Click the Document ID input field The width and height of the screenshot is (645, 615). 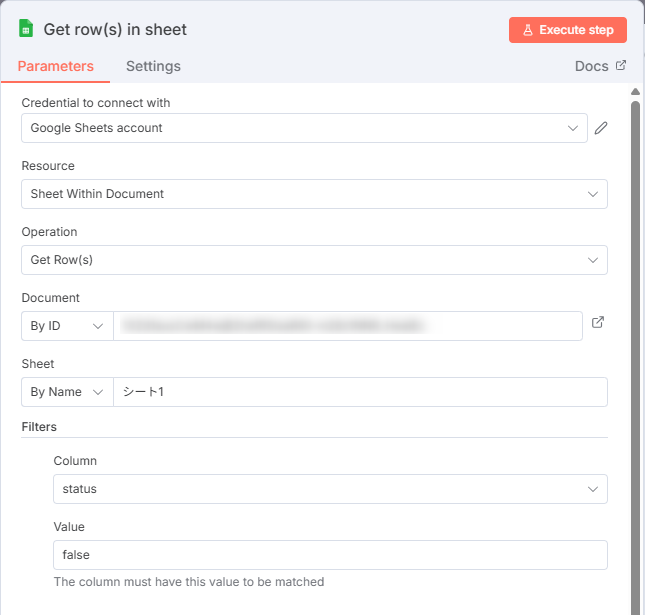coord(347,326)
